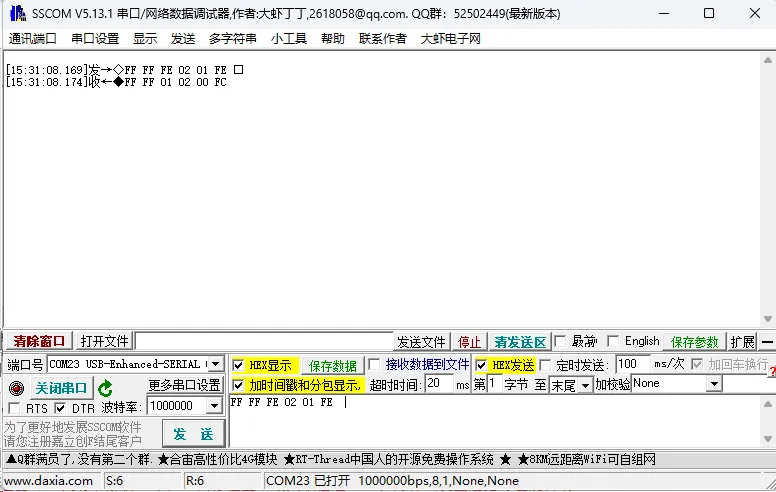Toggle the HEX显示 checkbox

pos(238,365)
